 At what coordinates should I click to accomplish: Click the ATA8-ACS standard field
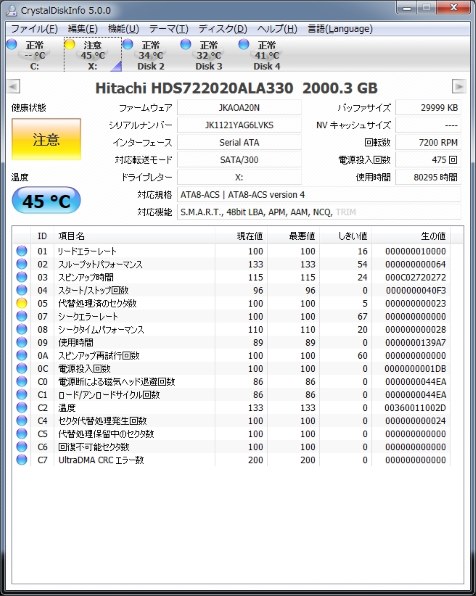point(319,195)
